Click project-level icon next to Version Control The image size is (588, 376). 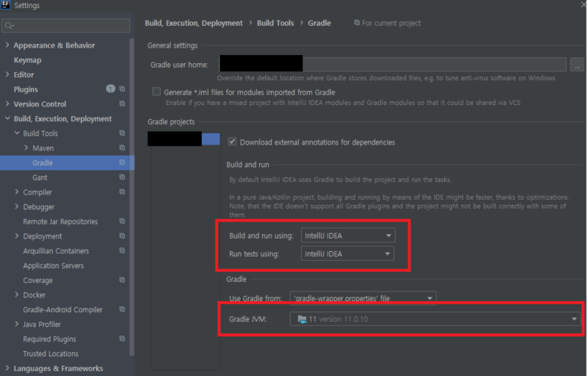point(123,104)
